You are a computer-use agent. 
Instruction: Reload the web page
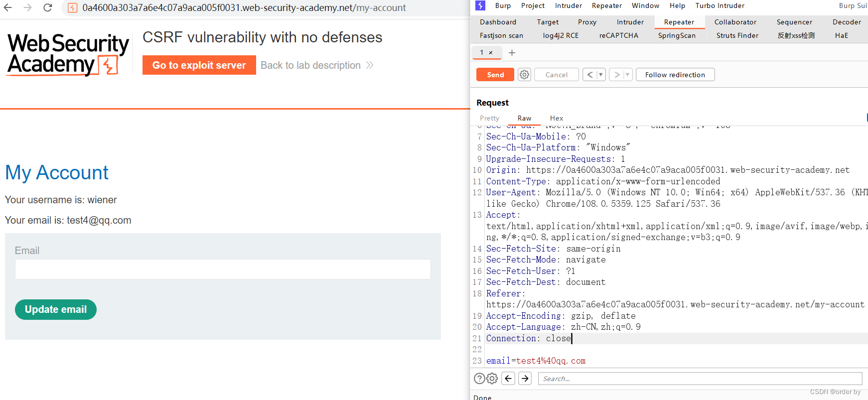[48, 7]
